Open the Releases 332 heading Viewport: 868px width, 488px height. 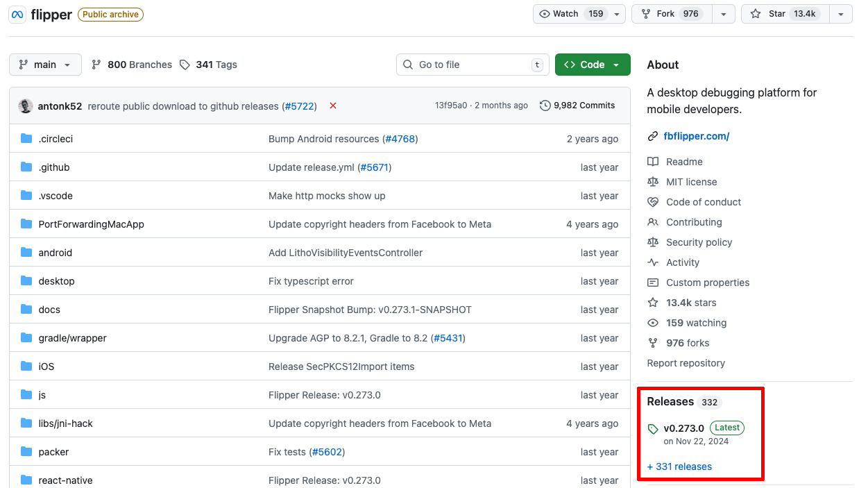[x=684, y=402]
